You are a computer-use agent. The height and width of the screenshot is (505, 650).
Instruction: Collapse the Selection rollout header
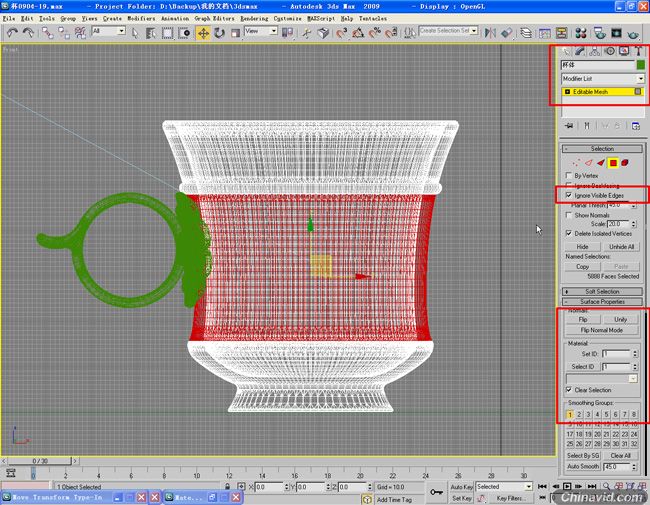(x=602, y=148)
